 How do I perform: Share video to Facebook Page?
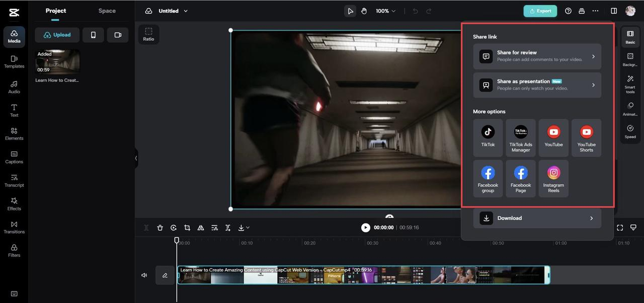pyautogui.click(x=521, y=179)
